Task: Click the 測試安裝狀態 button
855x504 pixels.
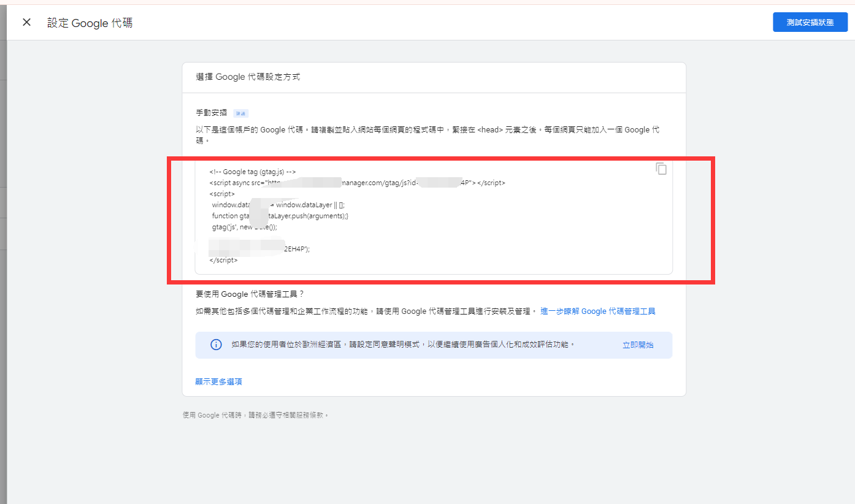Action: (810, 22)
